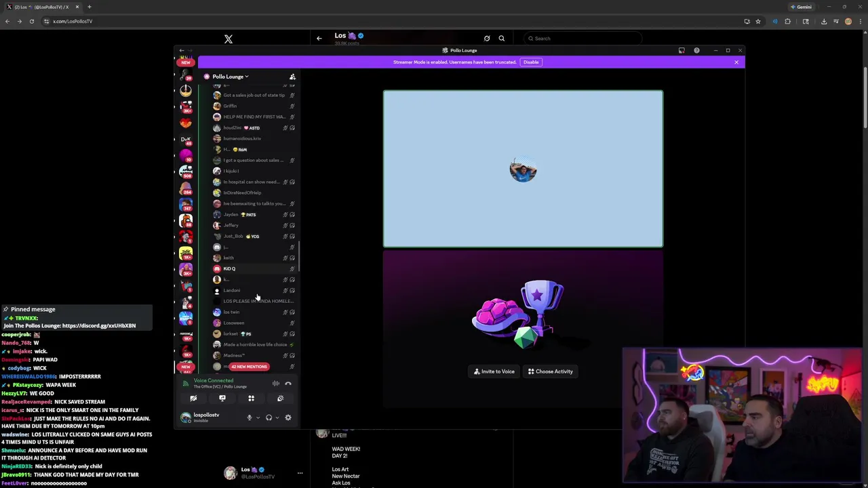The image size is (868, 488).
Task: Click Disable streamer mode button
Action: tap(531, 62)
